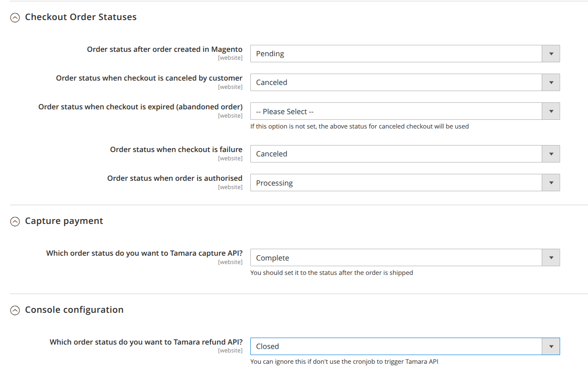This screenshot has height=379, width=588.
Task: Click the arrow button on the Complete dropdown
Action: [551, 257]
